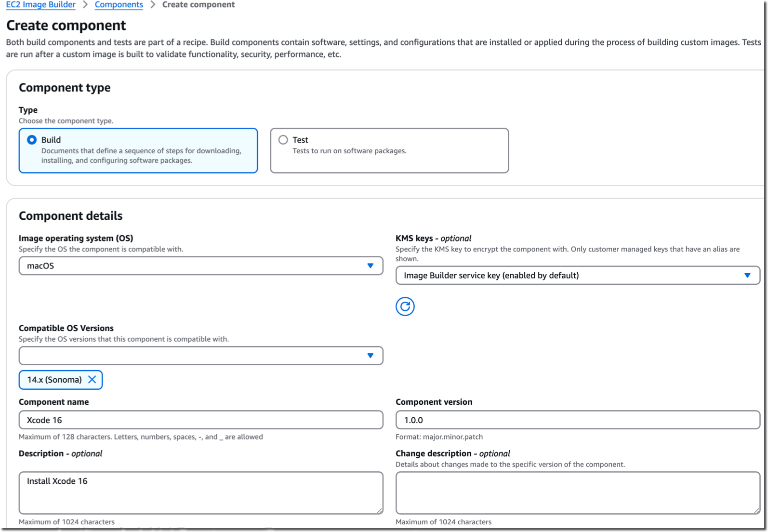Click the breadcrumb chevron after EC2 Image Builder
Viewport: 768px width, 532px height.
pos(85,5)
